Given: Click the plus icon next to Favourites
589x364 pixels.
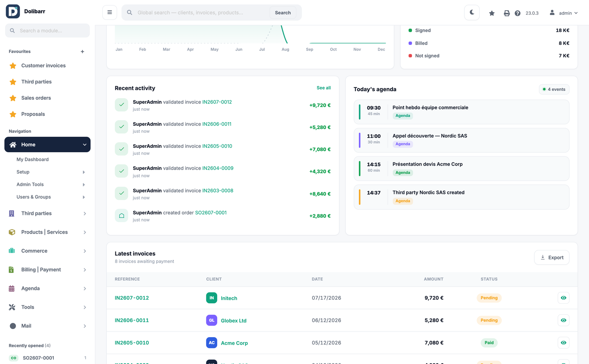Looking at the screenshot, I should pyautogui.click(x=82, y=52).
